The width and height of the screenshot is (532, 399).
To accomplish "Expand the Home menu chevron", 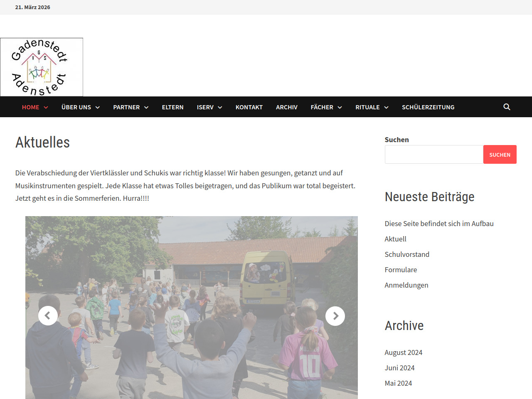I will point(46,107).
